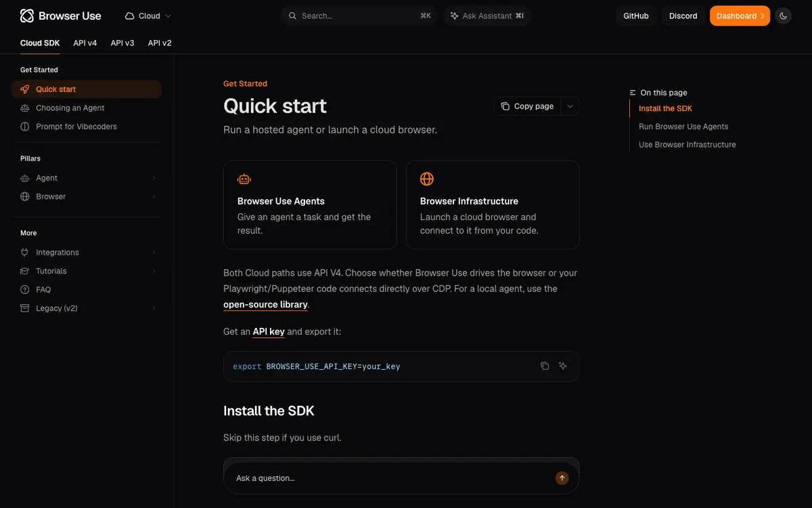This screenshot has height=508, width=812.
Task: Copy the export code snippet
Action: [x=545, y=366]
